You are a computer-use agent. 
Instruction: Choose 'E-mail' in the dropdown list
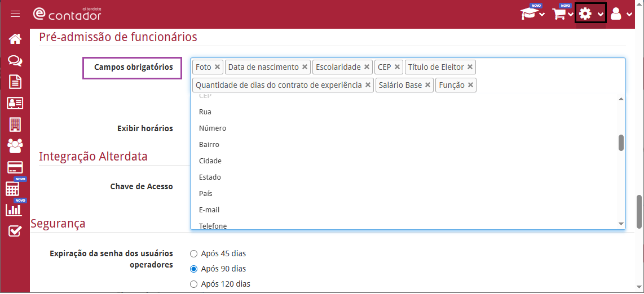(209, 210)
